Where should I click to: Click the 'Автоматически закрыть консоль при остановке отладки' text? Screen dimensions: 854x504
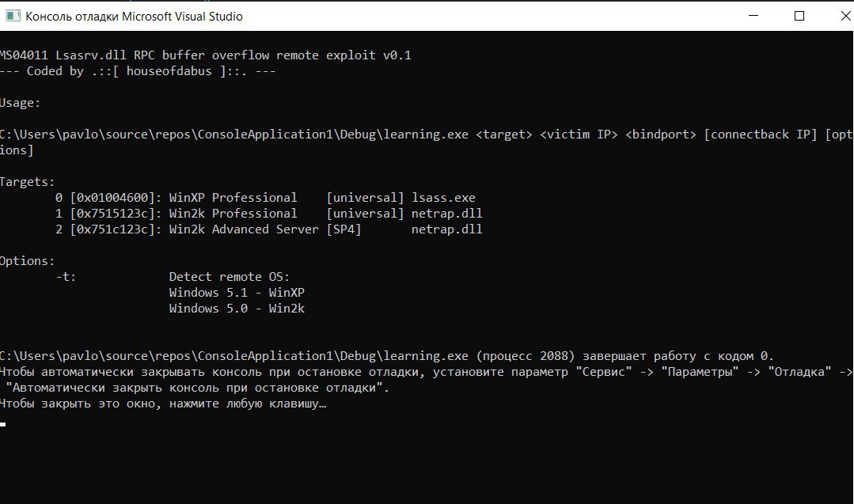point(197,388)
